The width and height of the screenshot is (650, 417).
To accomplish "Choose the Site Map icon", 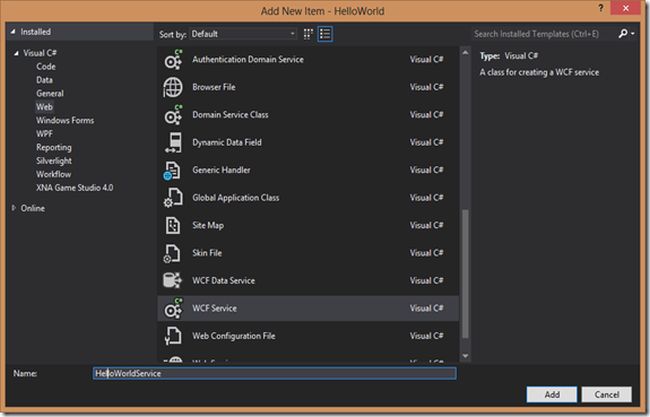I will 173,225.
